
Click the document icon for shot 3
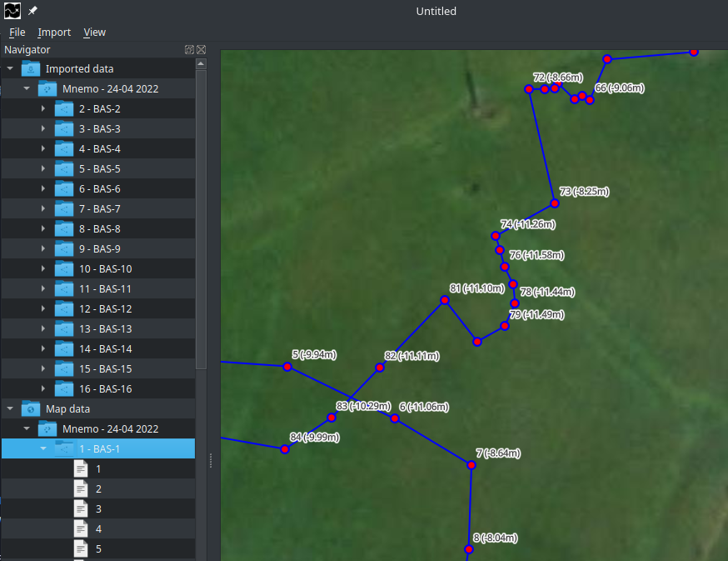[81, 508]
